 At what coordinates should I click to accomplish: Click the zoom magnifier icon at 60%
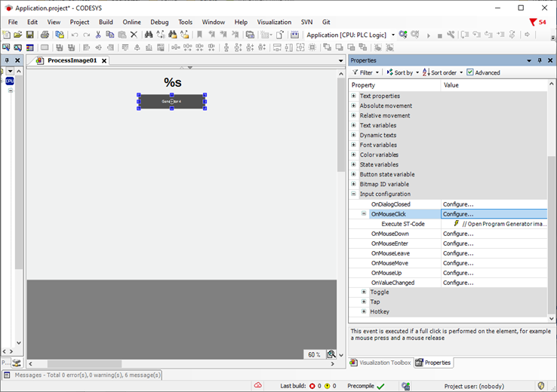[x=331, y=354]
